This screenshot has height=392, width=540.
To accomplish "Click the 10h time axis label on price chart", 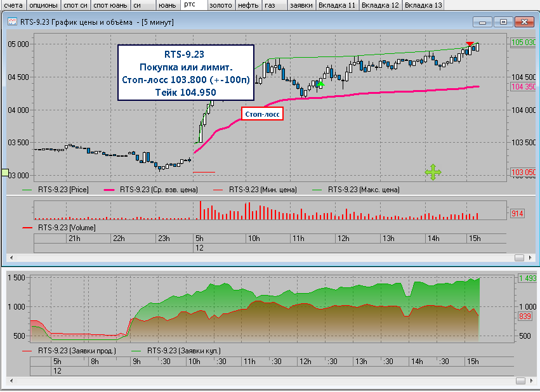I will (x=254, y=238).
